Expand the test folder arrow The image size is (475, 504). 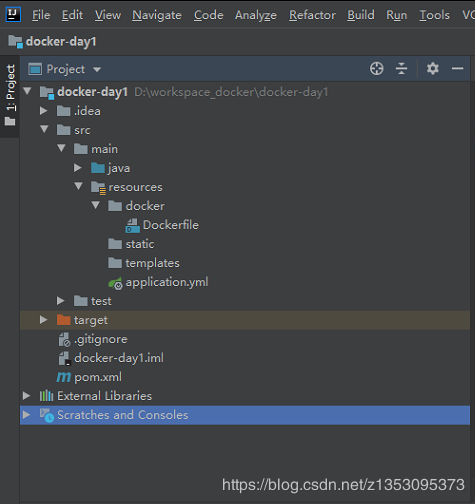[61, 301]
